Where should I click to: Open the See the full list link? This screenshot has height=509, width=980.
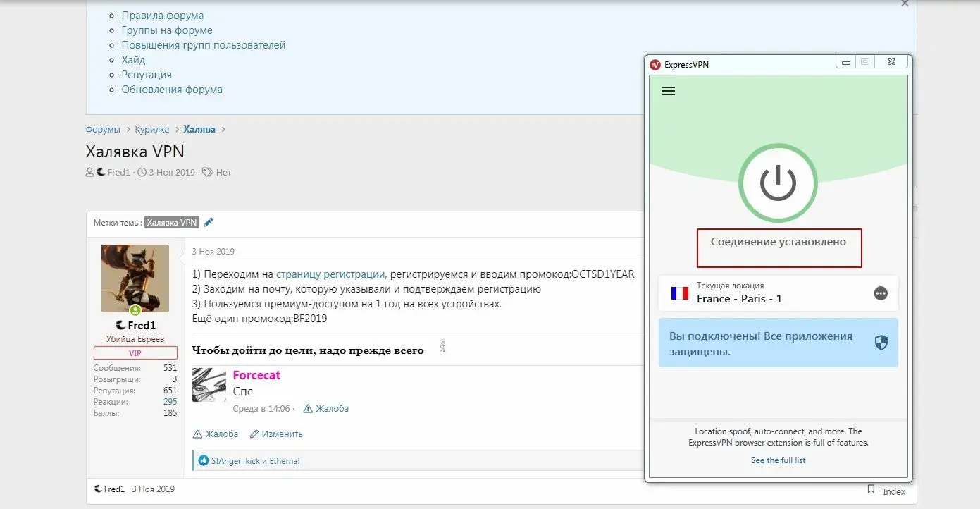(x=778, y=460)
